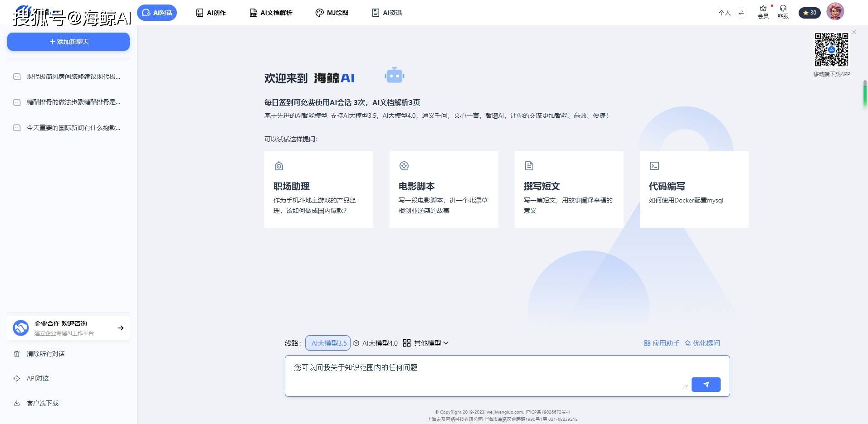Switch the 个人 account mode
The image size is (868, 424).
click(725, 13)
